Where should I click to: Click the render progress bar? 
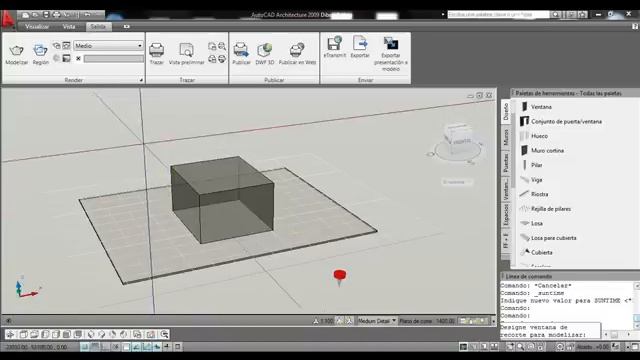pyautogui.click(x=114, y=59)
